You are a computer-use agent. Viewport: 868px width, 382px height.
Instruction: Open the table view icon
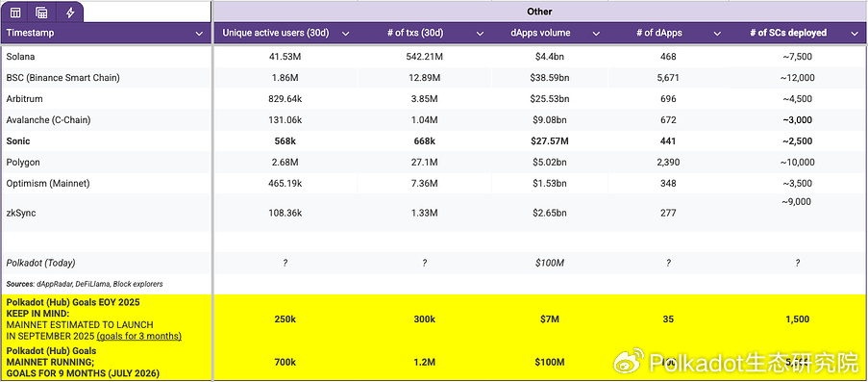click(x=15, y=13)
